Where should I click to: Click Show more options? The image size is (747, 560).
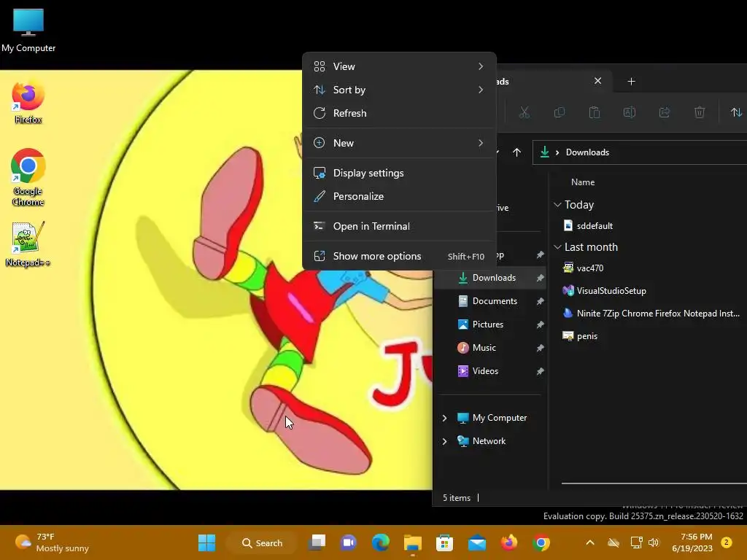tap(399, 257)
